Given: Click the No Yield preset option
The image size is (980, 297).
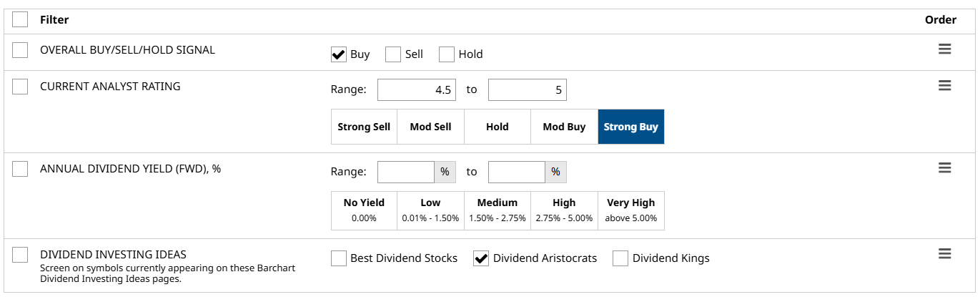Looking at the screenshot, I should [364, 210].
